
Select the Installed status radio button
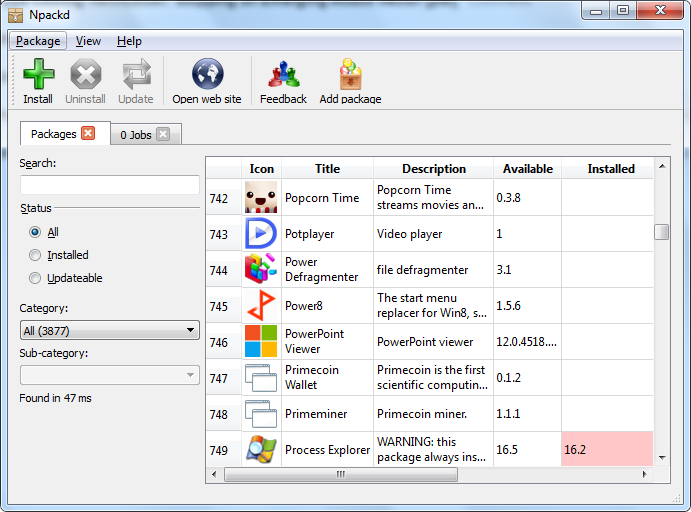pos(35,255)
